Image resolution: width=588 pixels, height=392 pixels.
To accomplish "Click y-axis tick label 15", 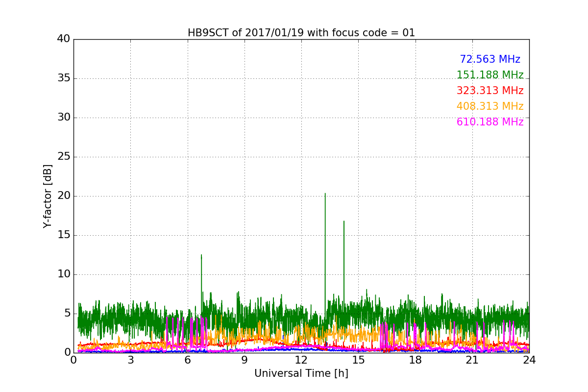I will pyautogui.click(x=64, y=235).
